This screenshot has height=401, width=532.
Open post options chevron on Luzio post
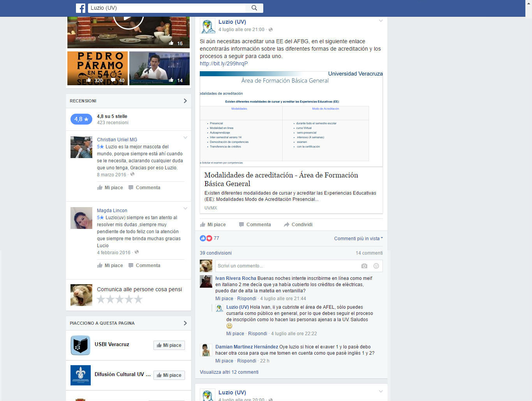pos(381,21)
